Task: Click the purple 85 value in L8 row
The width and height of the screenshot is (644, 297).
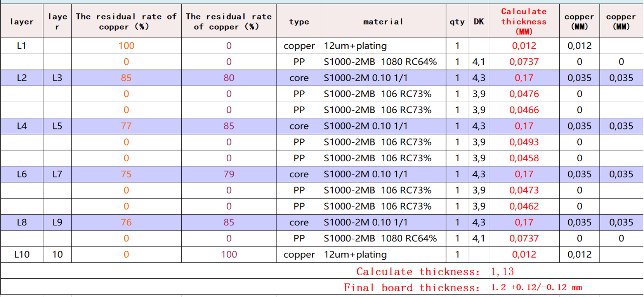Action: 229,222
